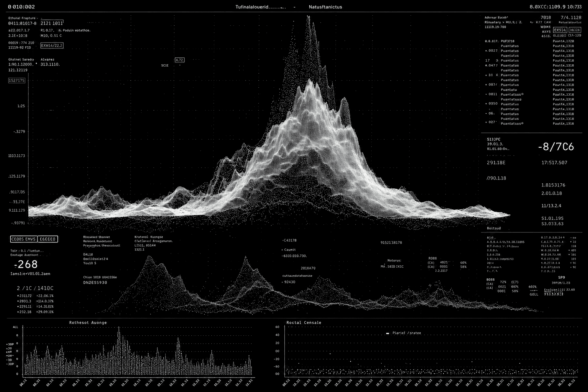Click the PUF3718 list entry
This screenshot has height=392, width=588.
click(x=508, y=41)
